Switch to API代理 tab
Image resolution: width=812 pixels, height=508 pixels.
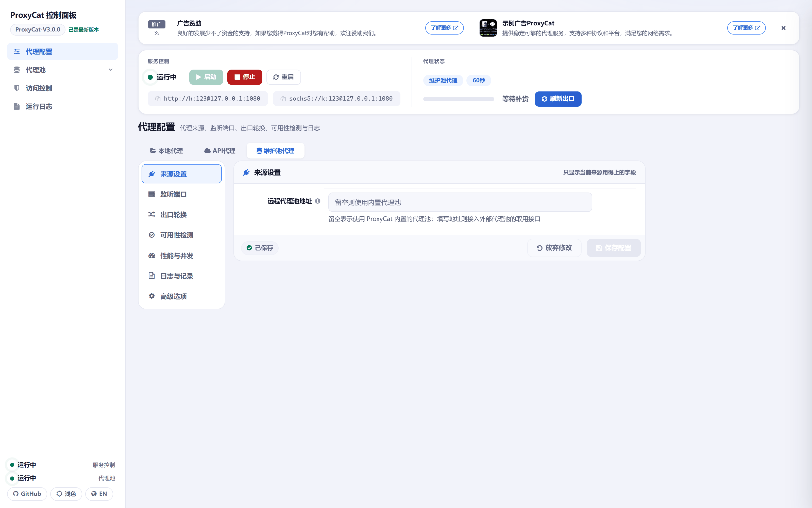(220, 151)
